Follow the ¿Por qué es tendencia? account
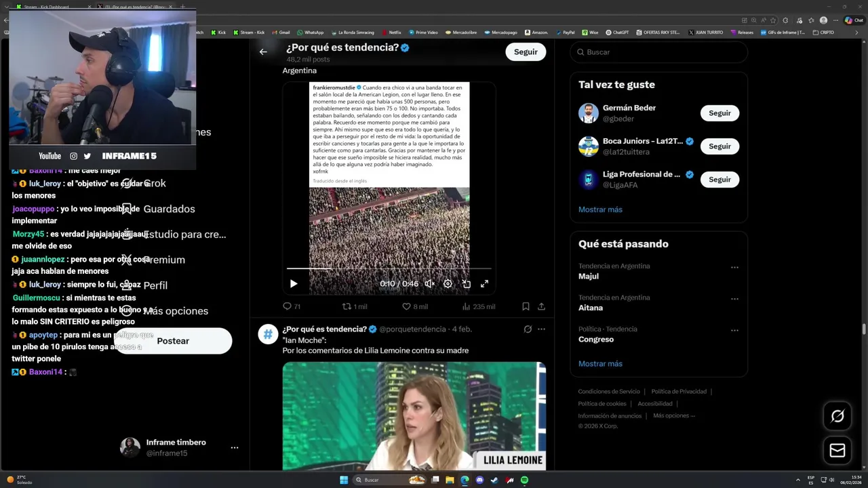 (526, 52)
